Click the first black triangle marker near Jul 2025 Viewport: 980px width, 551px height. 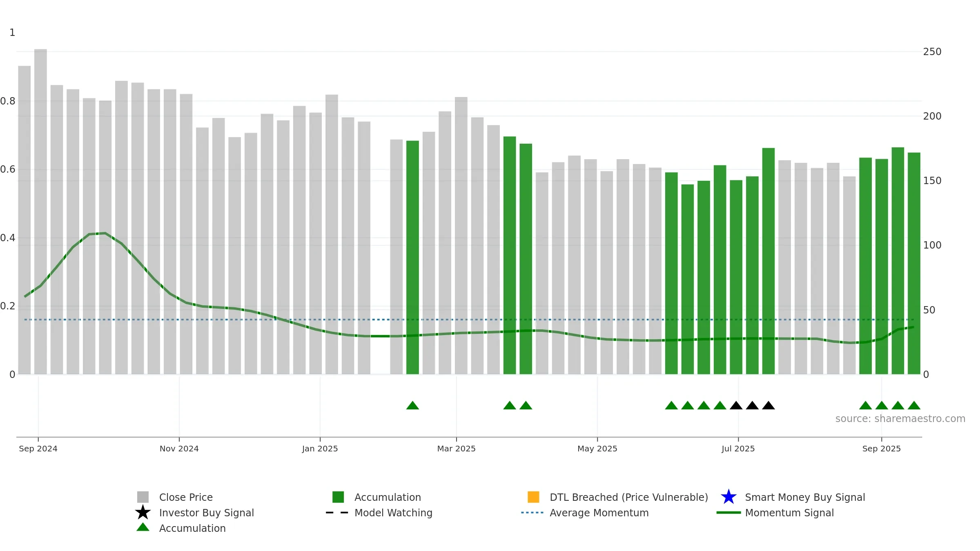pos(736,405)
